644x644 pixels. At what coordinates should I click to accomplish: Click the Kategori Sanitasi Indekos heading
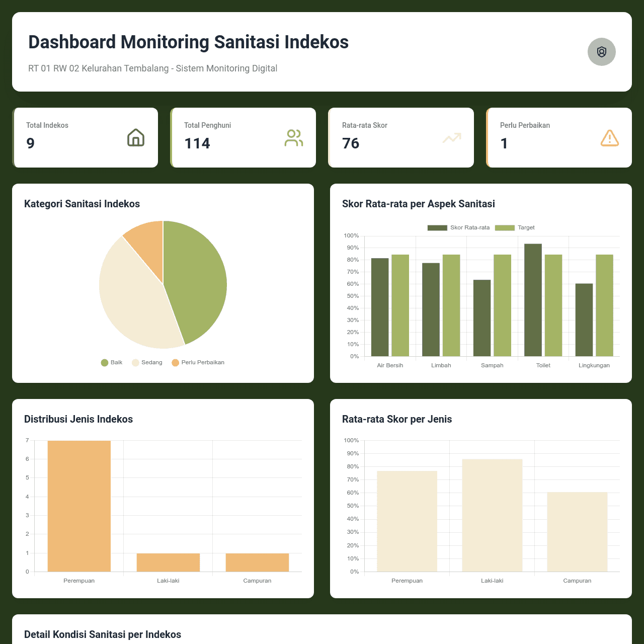(x=82, y=204)
